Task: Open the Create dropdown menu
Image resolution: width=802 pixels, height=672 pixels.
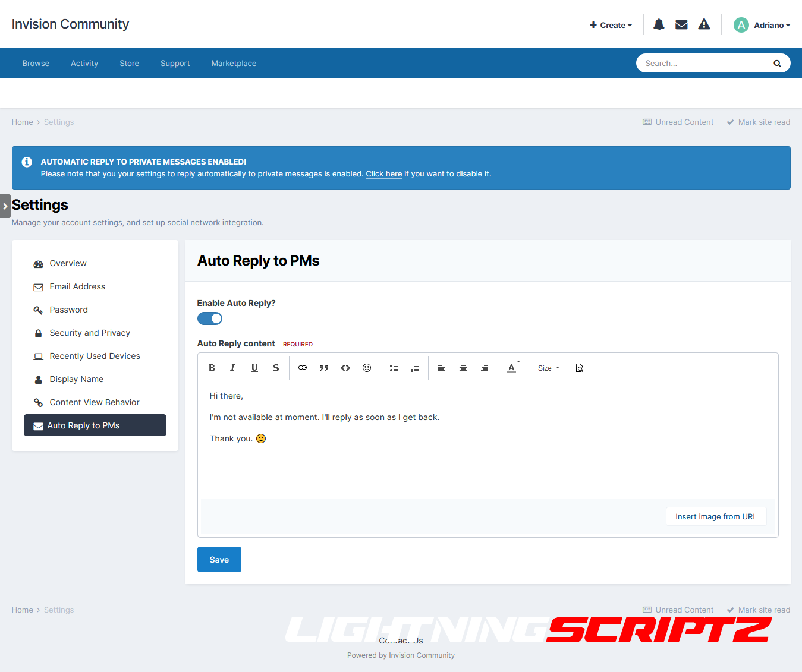Action: 611,25
